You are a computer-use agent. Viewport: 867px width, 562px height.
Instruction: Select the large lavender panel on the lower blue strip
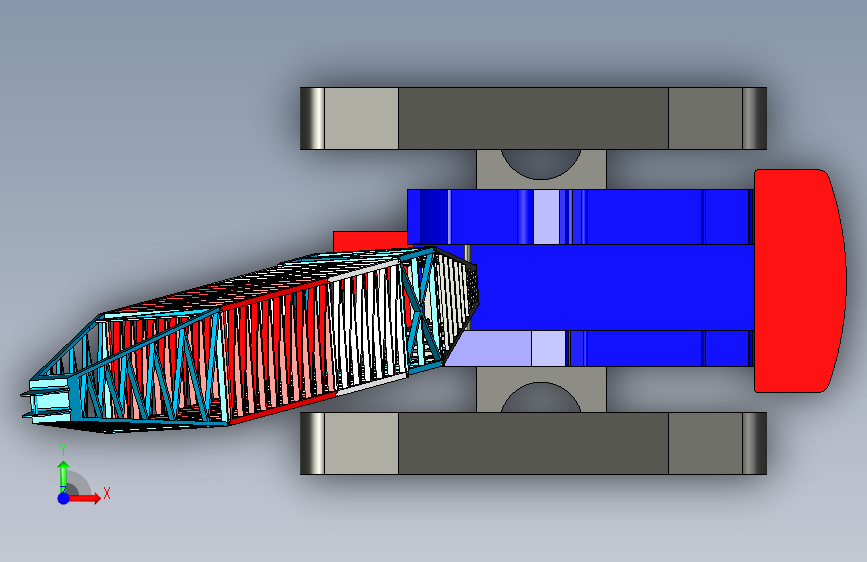coord(491,348)
